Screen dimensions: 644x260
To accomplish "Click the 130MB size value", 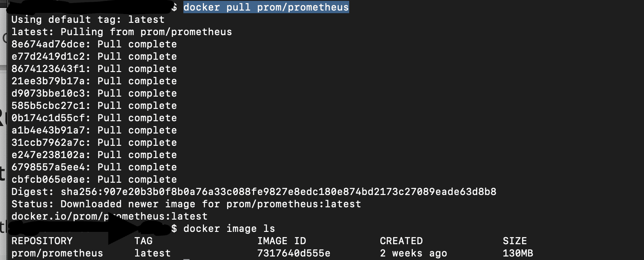I will tap(518, 253).
